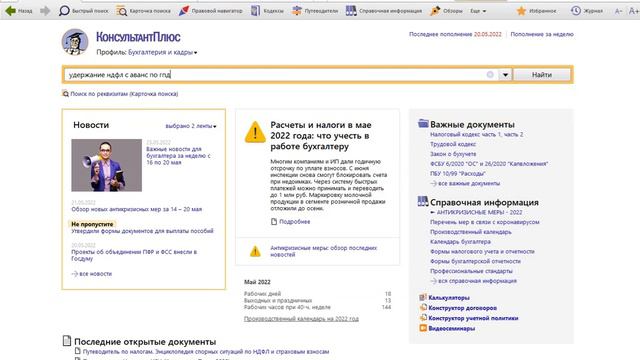
Task: Open Карточка поиска in the toolbar
Action: pos(143,11)
